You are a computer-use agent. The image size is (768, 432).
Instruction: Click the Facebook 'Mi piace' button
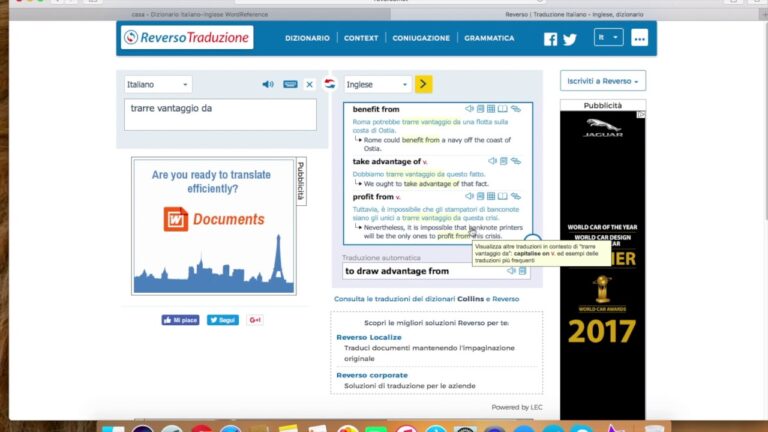(x=180, y=320)
